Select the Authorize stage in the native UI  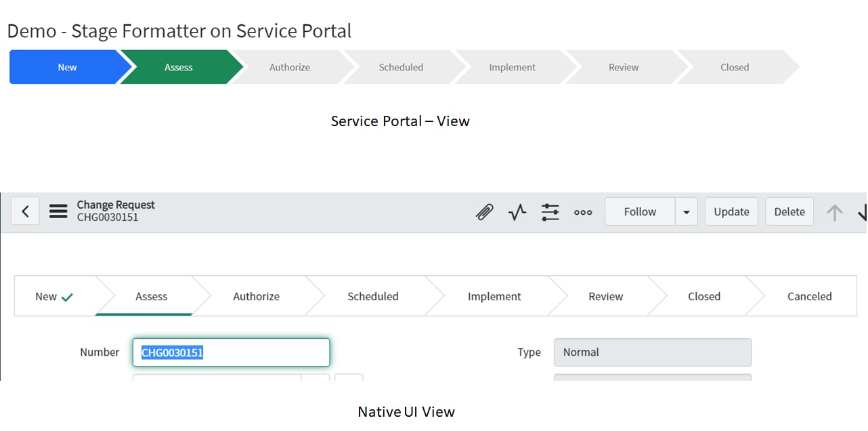click(x=256, y=296)
